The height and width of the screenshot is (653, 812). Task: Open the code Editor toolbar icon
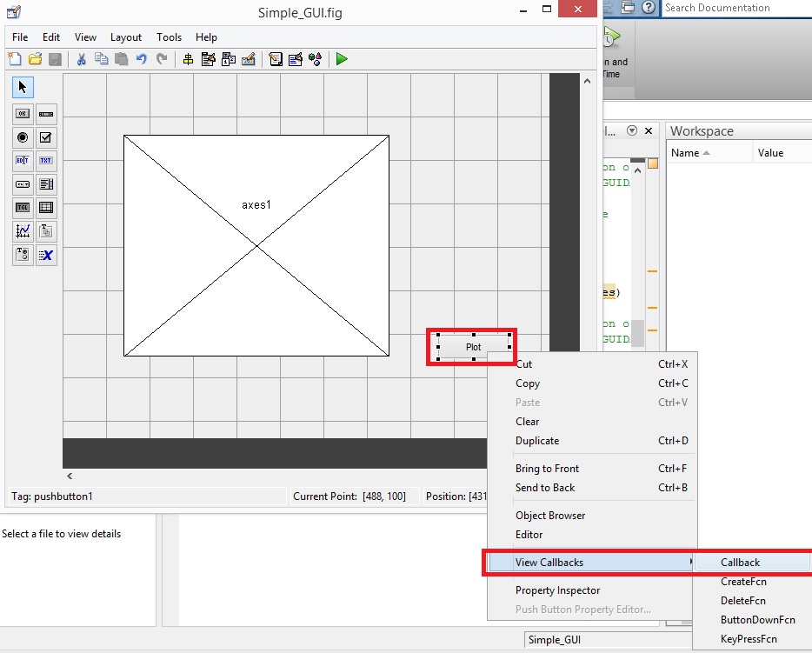[x=276, y=59]
